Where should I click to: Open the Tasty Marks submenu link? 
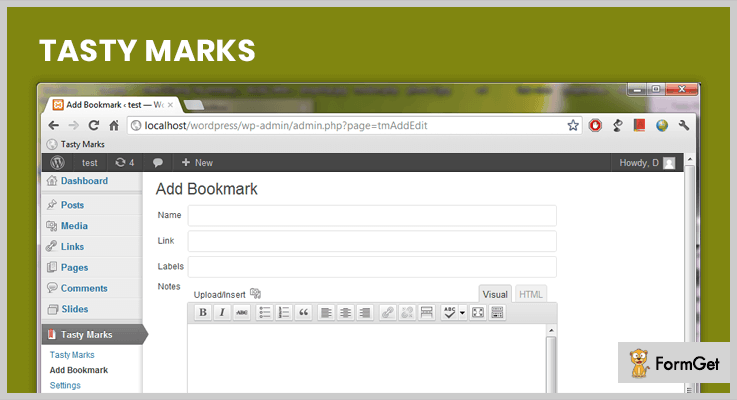click(x=72, y=355)
